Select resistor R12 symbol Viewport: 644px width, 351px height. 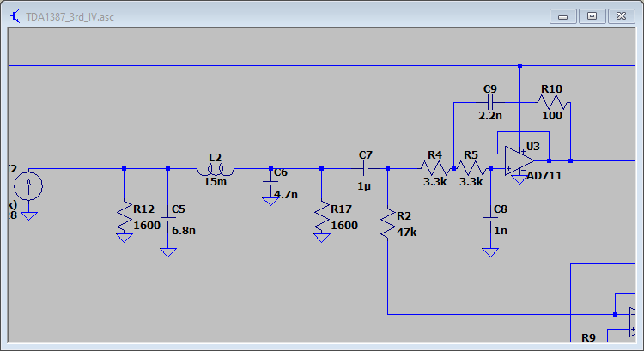(125, 217)
